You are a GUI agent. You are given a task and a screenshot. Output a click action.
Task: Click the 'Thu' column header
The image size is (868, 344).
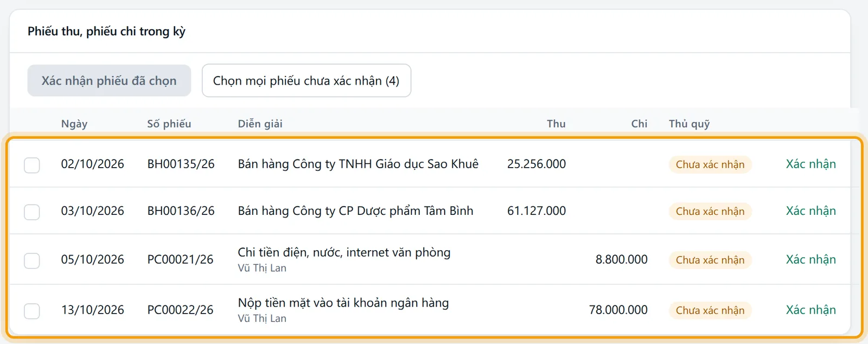(x=556, y=124)
